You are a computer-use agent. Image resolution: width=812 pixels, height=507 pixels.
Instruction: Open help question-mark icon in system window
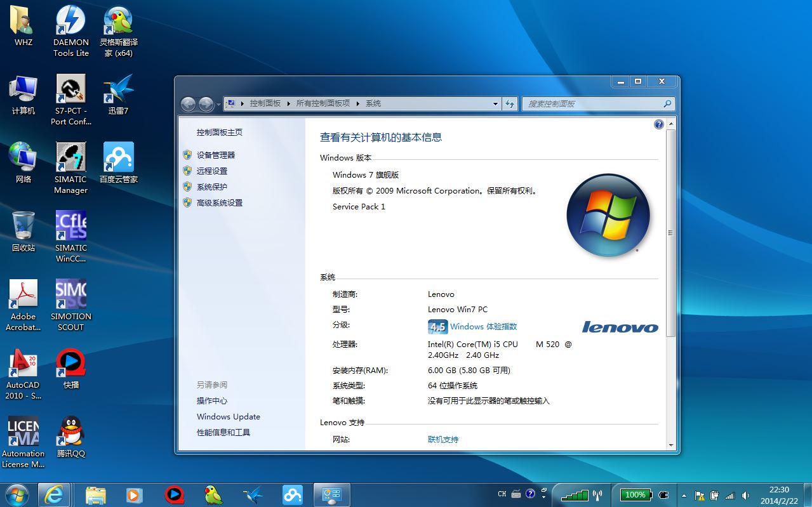point(658,124)
